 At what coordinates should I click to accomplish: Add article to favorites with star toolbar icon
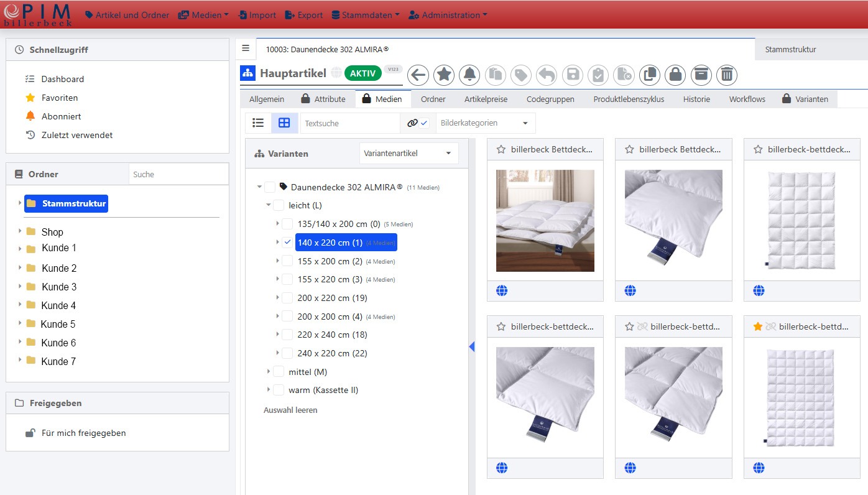444,75
